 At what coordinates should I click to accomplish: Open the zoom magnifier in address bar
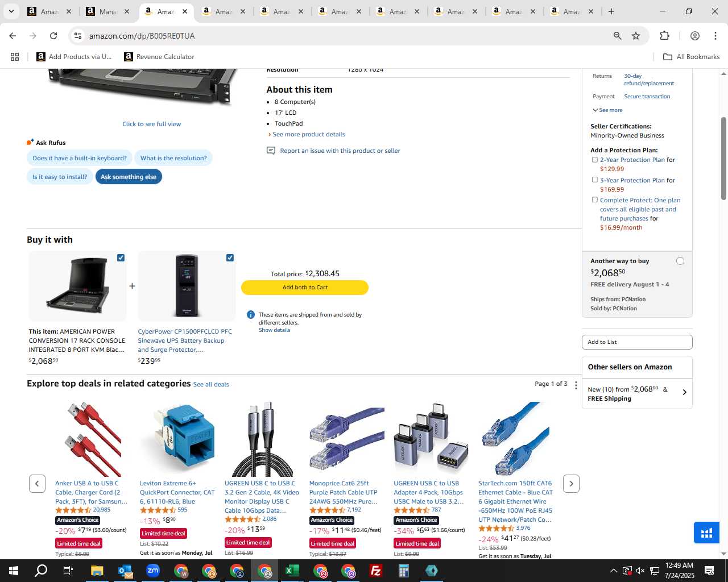617,36
